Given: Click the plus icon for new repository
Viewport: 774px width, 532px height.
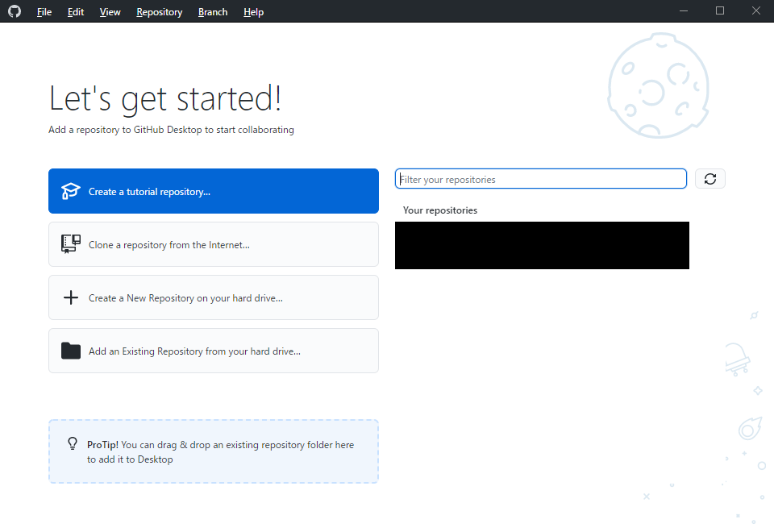Looking at the screenshot, I should point(71,297).
